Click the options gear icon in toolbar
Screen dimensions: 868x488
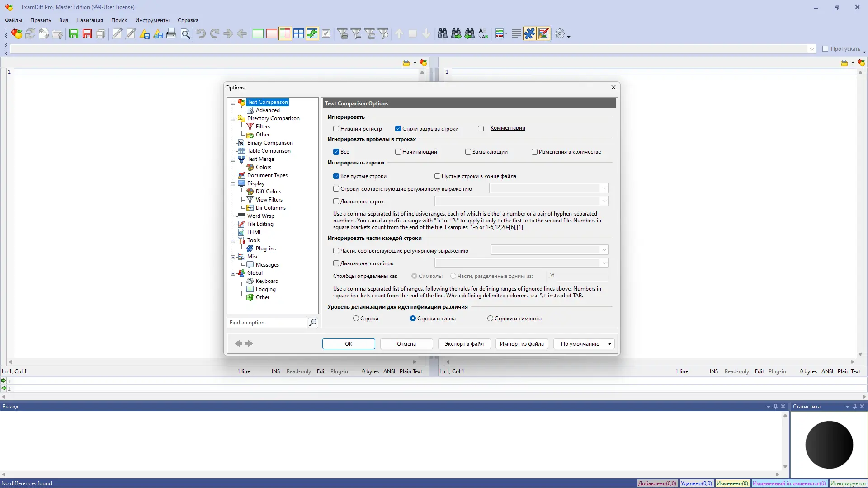[560, 33]
